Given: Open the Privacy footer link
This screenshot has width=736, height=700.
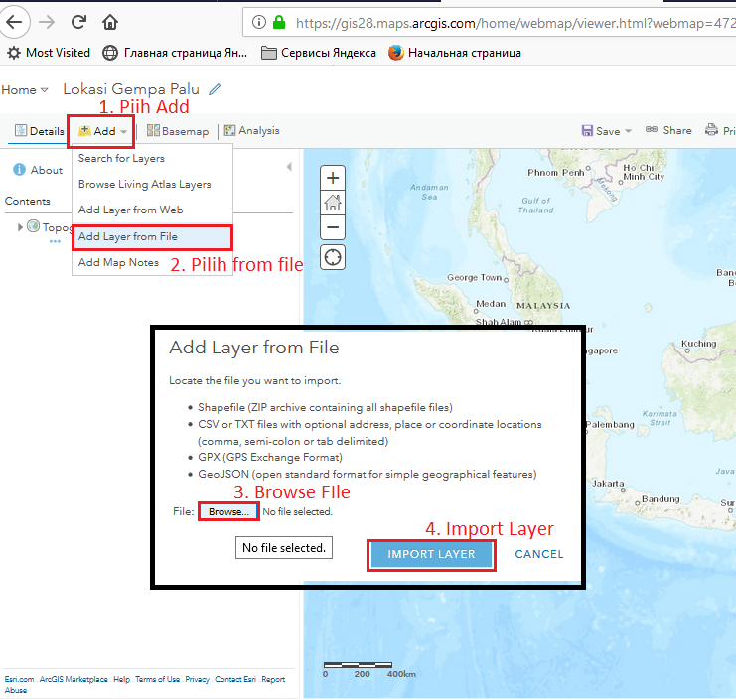Looking at the screenshot, I should point(197,679).
